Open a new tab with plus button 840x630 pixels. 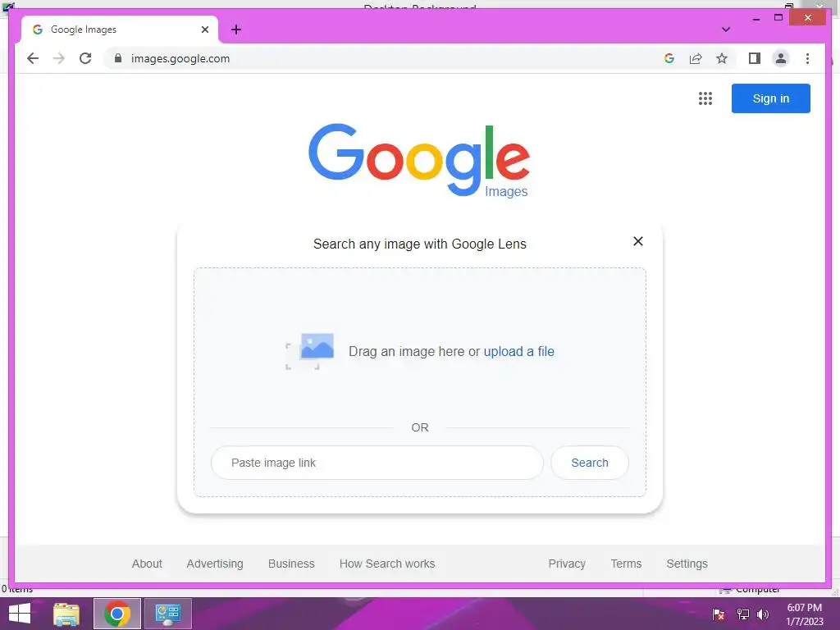235,30
